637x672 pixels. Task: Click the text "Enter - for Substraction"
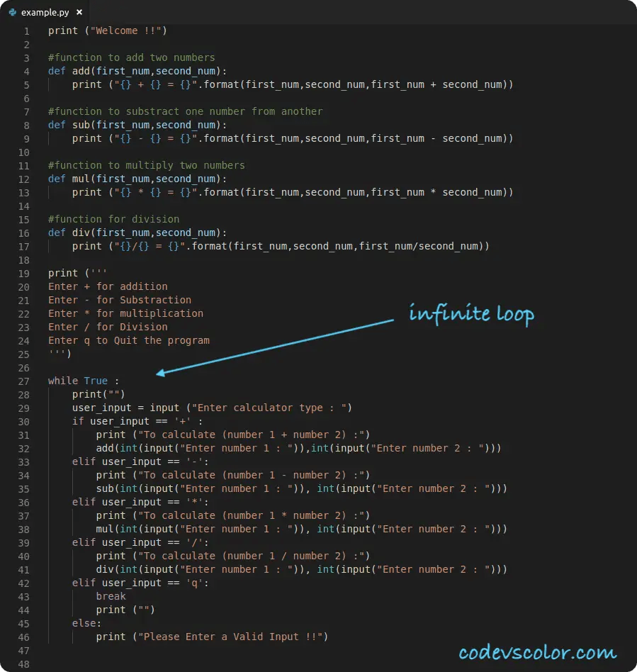(x=120, y=300)
